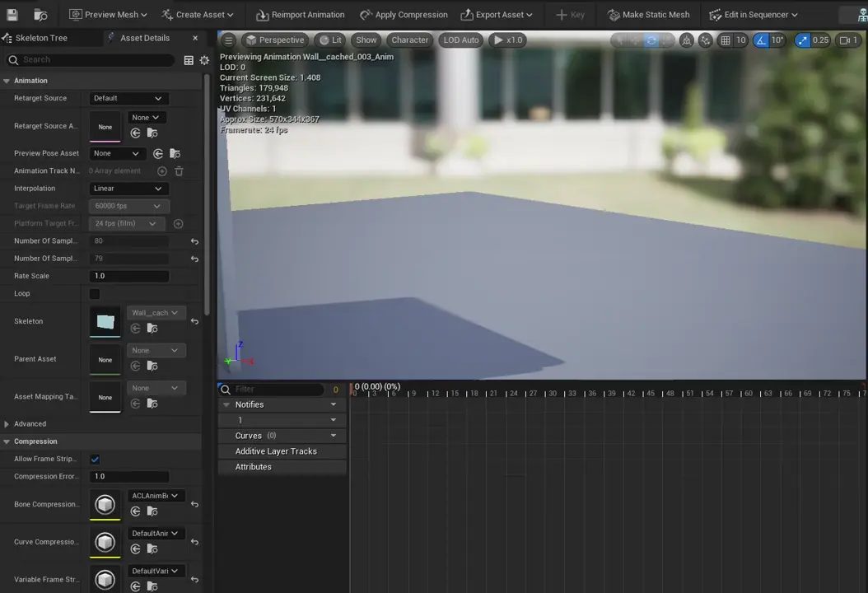Disable Allow Frame Stripping

95,459
